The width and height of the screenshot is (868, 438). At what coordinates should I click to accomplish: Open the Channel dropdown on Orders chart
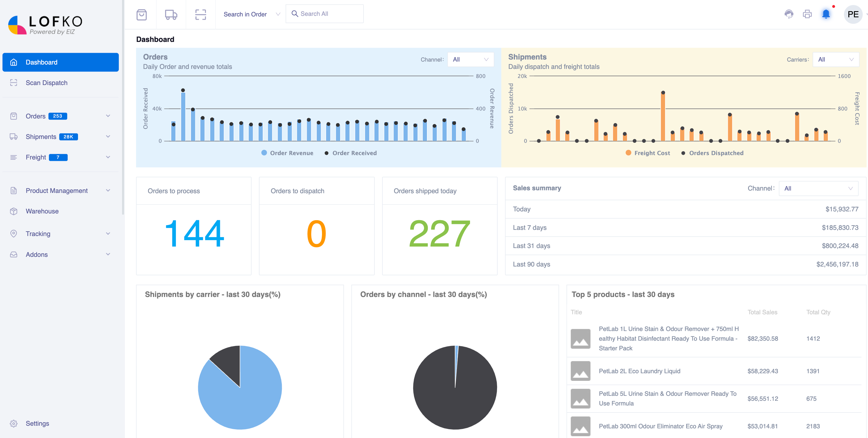[470, 59]
